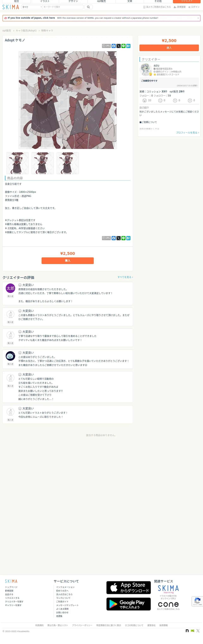Select the first expression thumbnail

coord(18,163)
